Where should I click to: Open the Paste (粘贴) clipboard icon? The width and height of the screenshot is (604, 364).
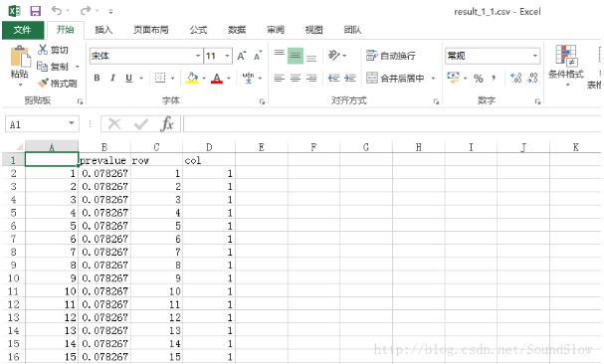[x=20, y=58]
